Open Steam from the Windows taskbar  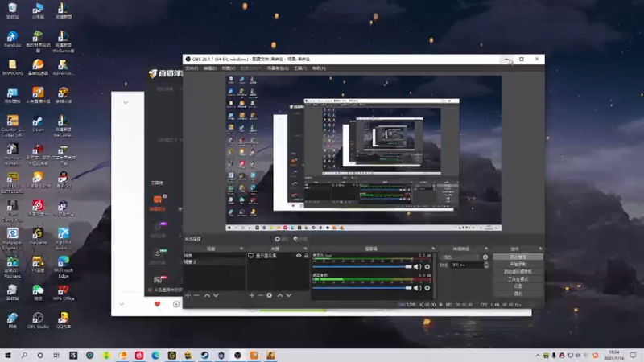point(204,355)
